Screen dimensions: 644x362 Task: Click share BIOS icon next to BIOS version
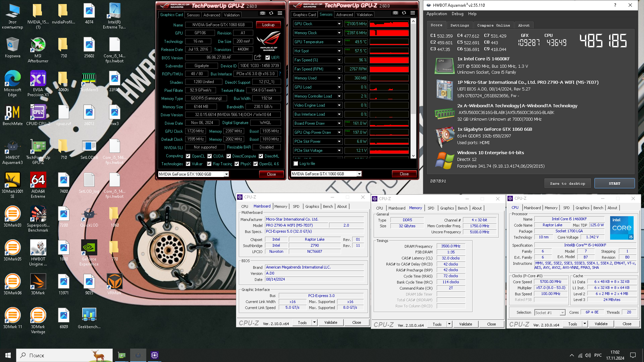[258, 57]
